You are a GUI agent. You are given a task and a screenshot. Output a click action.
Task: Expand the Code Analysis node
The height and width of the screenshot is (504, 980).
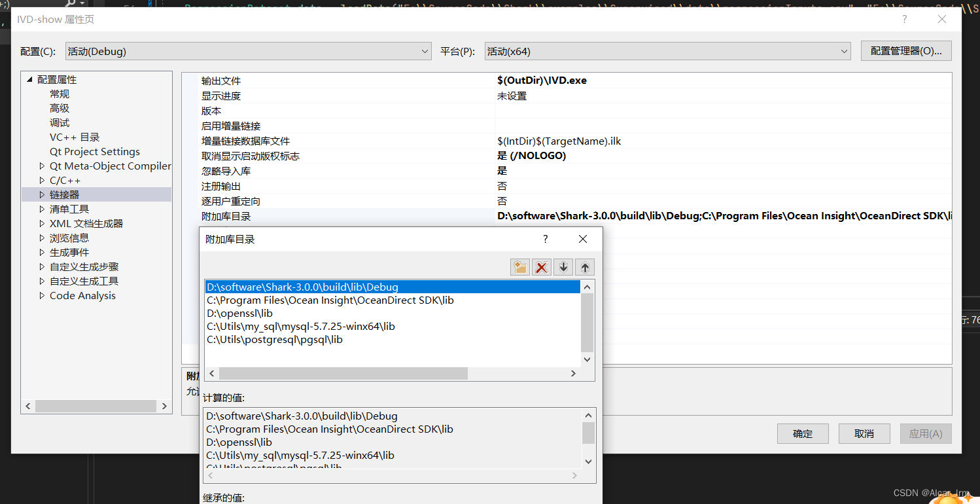[x=43, y=295]
